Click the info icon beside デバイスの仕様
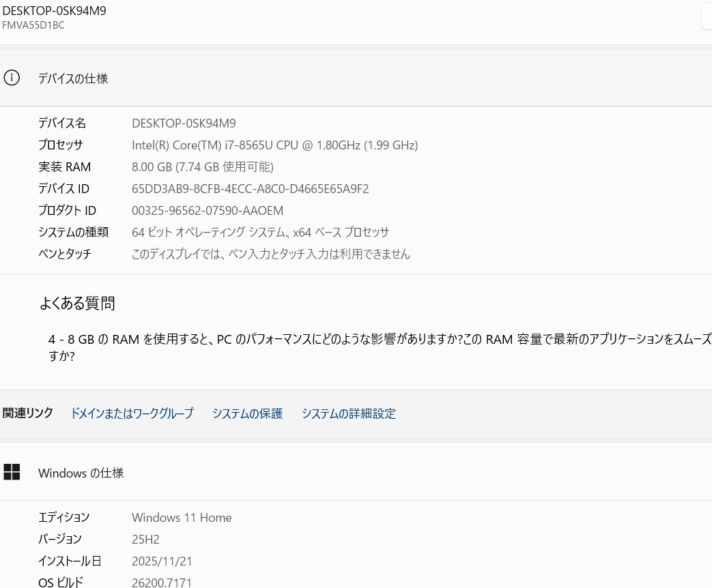This screenshot has width=712, height=588. pyautogui.click(x=12, y=78)
